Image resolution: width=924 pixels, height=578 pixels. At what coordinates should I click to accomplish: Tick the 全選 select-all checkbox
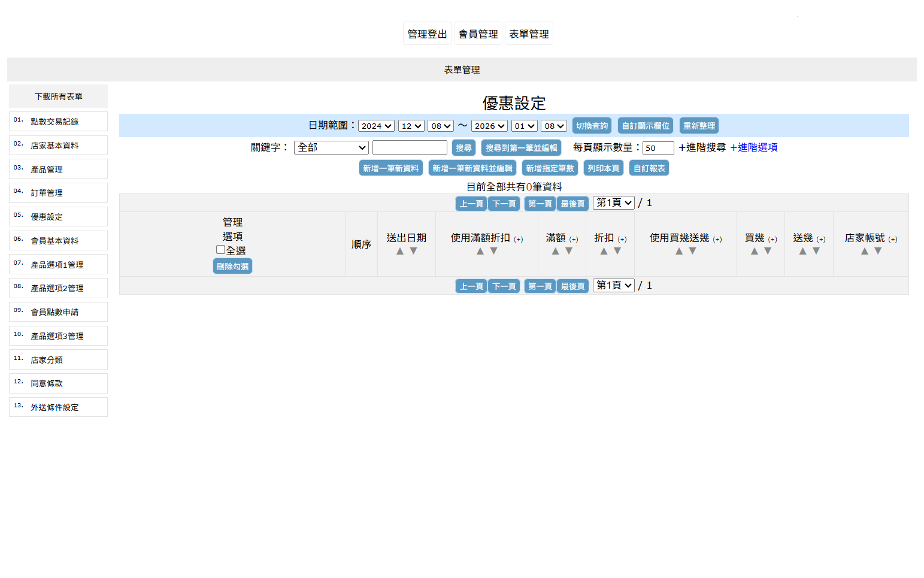220,250
